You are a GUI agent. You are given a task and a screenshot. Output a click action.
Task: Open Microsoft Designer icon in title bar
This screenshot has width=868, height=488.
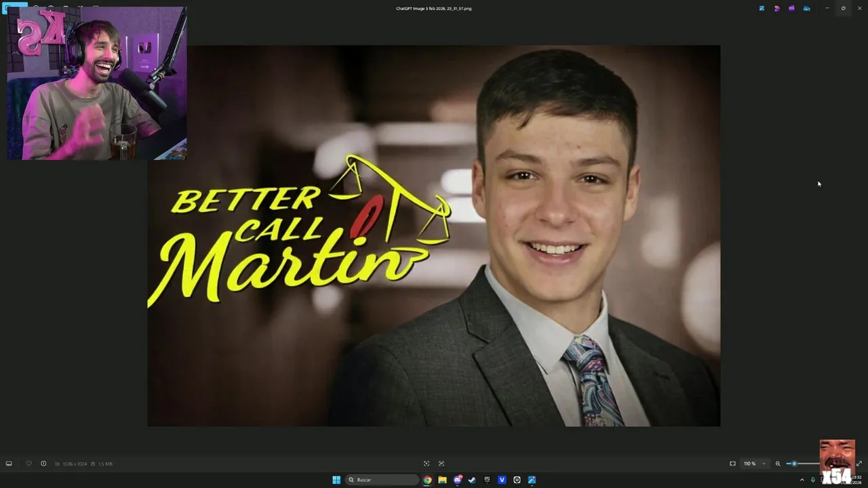point(776,8)
